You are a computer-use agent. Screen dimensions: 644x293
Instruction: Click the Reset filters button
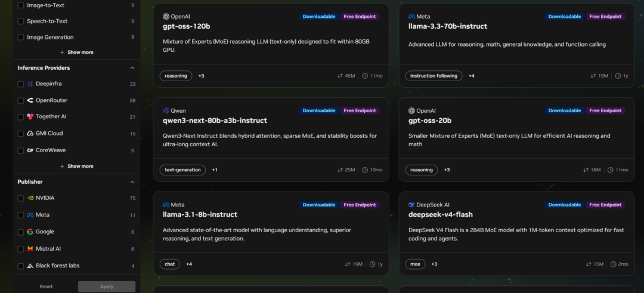click(x=46, y=287)
